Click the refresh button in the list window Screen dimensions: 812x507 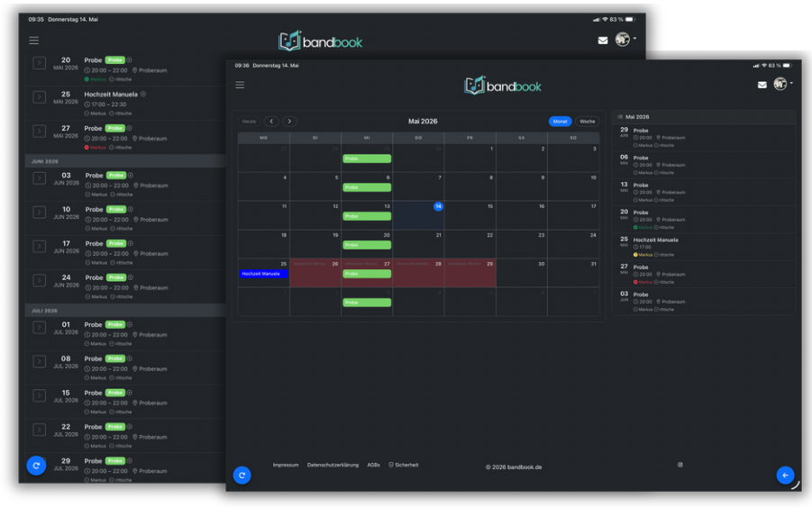click(36, 466)
